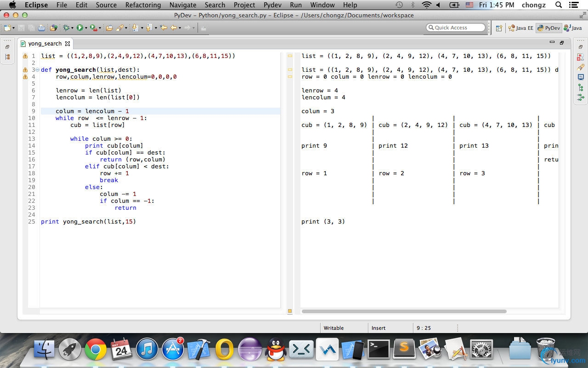The image size is (588, 368).
Task: Restore the left trim stack view
Action: tap(7, 47)
